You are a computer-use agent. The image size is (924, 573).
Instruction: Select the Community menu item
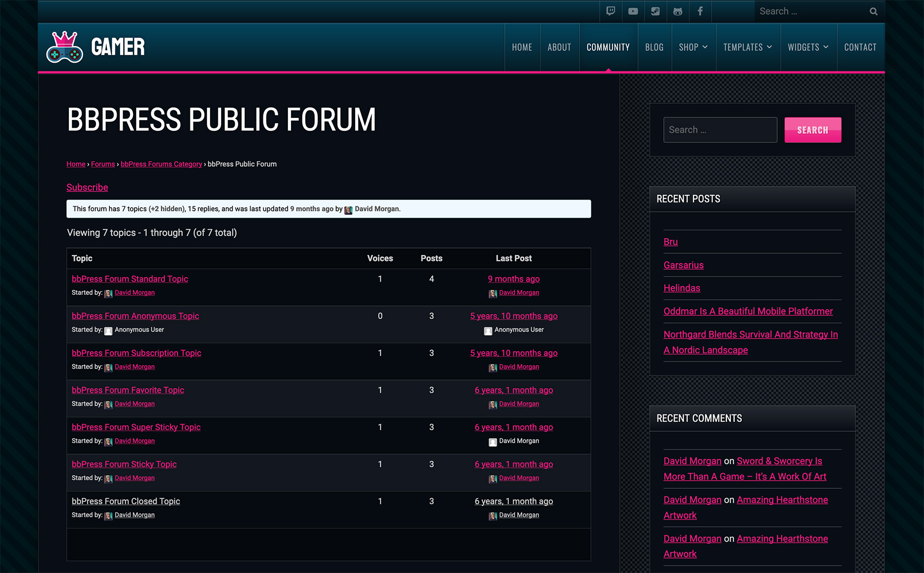coord(608,47)
